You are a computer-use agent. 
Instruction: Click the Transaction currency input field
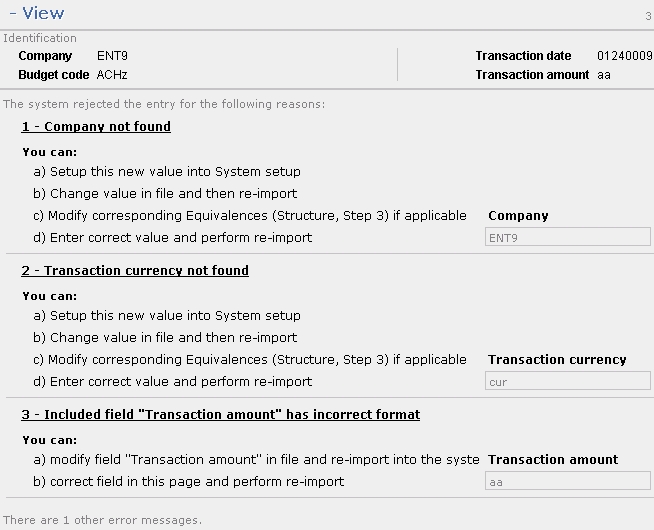tap(566, 382)
